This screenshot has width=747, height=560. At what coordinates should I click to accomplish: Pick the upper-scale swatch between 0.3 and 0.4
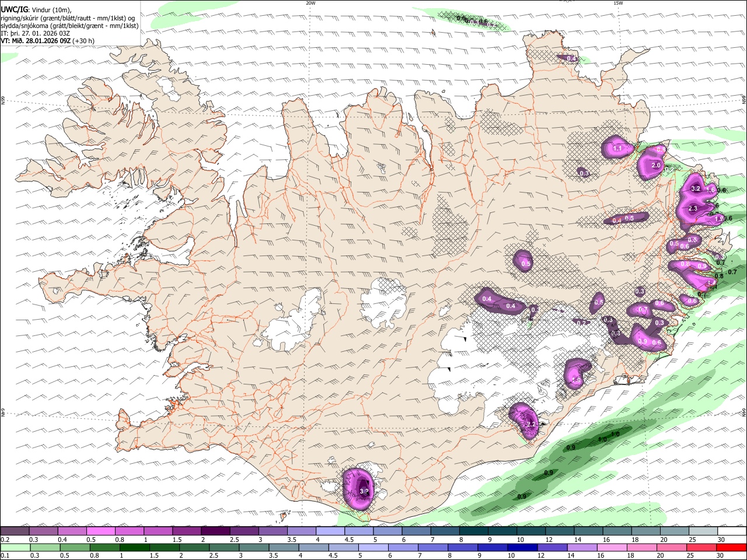pyautogui.click(x=43, y=531)
